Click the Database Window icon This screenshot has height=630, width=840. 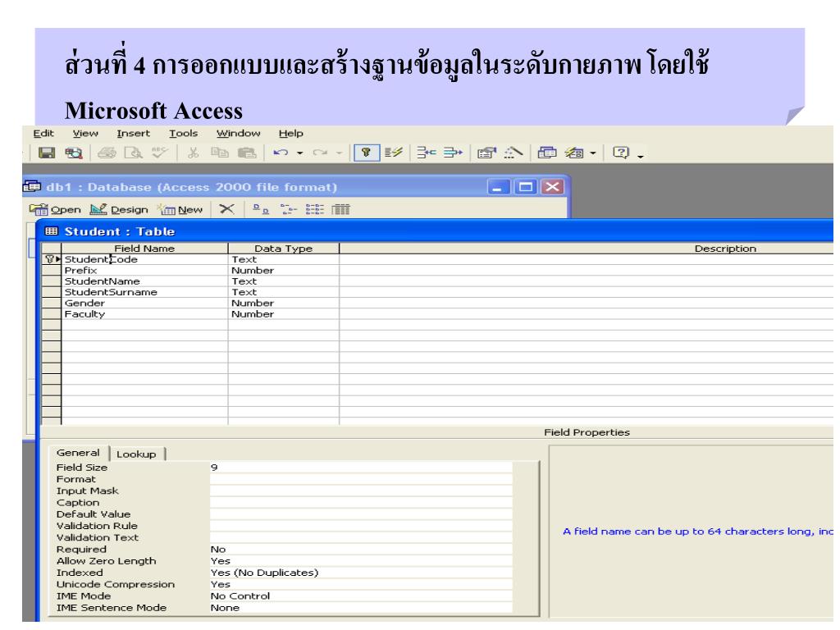coord(547,153)
